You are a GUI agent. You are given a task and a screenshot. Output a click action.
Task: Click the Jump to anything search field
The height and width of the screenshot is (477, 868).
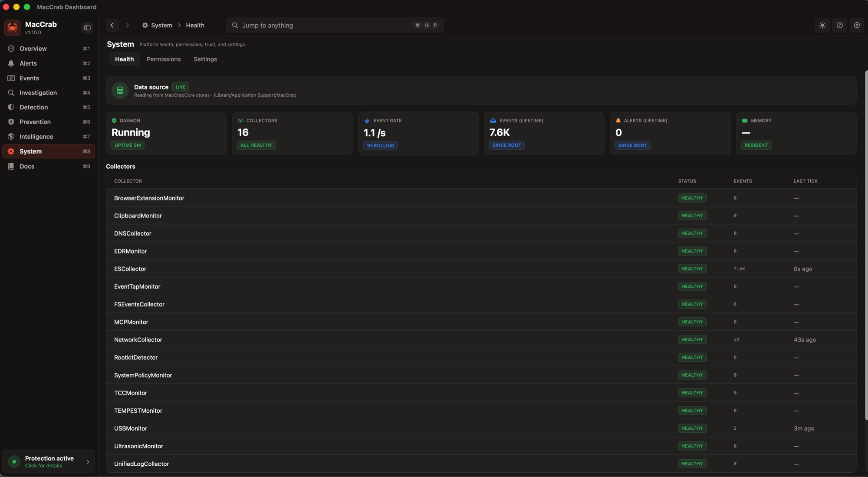tap(335, 25)
